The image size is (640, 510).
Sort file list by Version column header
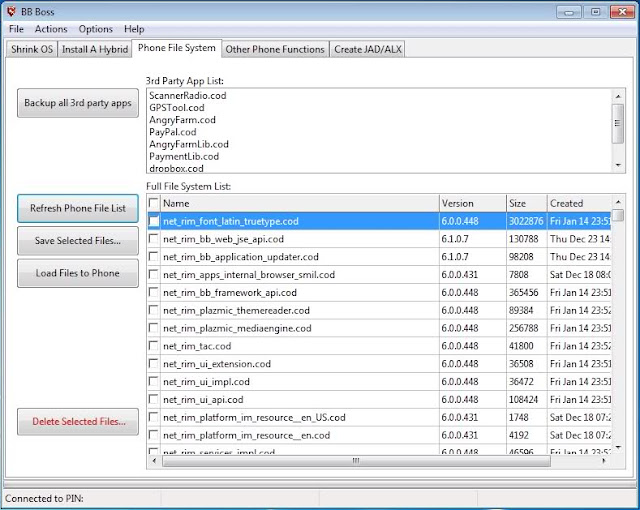473,203
